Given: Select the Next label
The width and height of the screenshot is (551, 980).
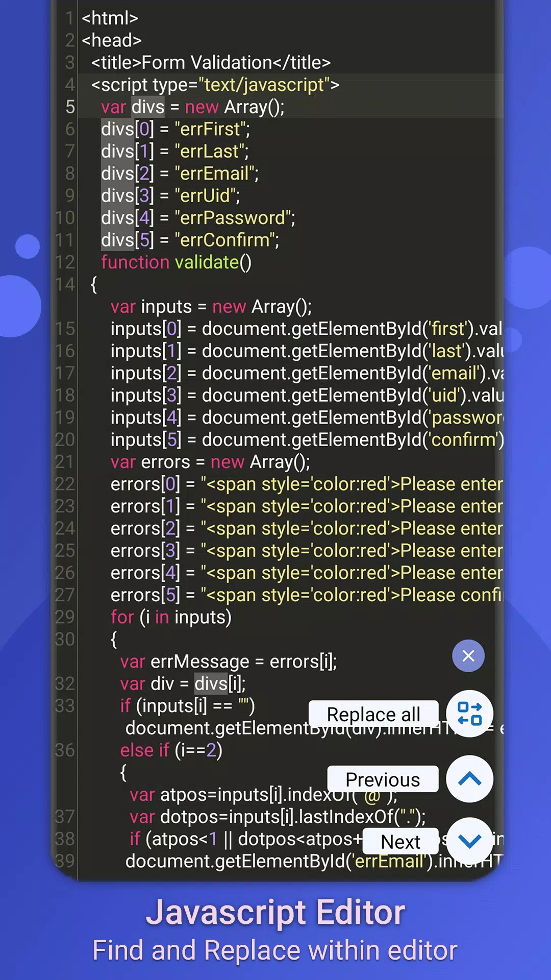Looking at the screenshot, I should pyautogui.click(x=400, y=841).
